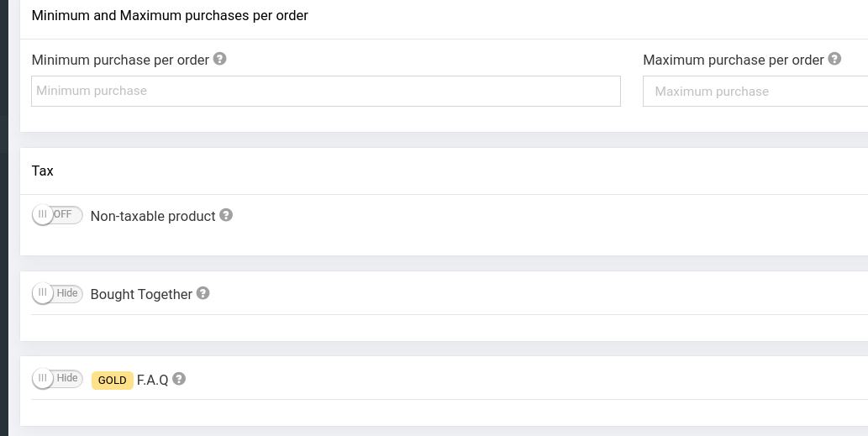Click the Tax section heading
This screenshot has width=868, height=436.
42,171
